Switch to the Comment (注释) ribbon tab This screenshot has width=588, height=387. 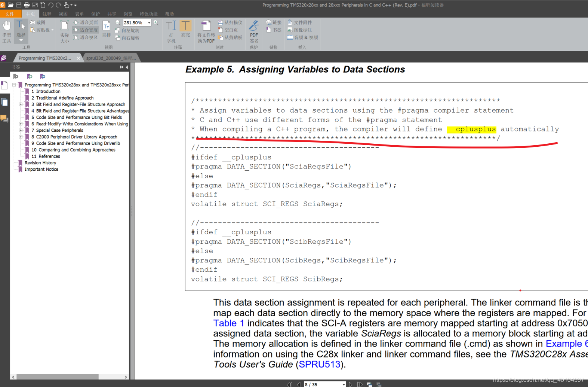(47, 14)
